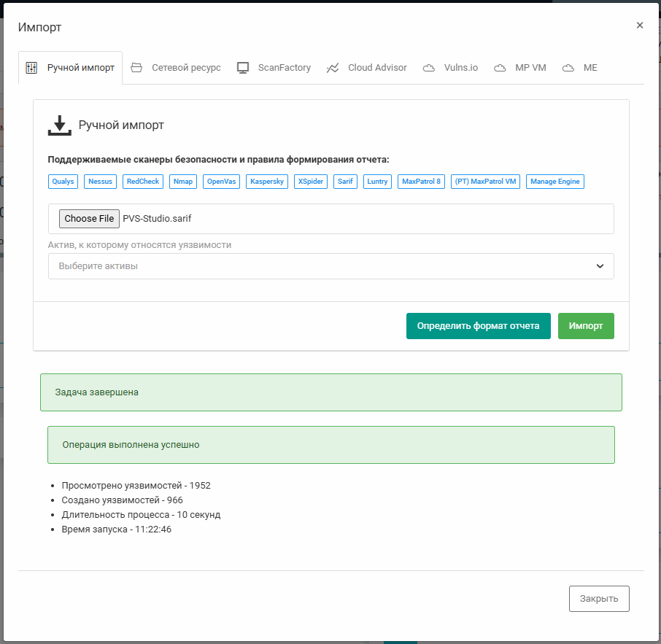The image size is (661, 644).
Task: Click the chevron arrow in the assets selector
Action: [600, 266]
